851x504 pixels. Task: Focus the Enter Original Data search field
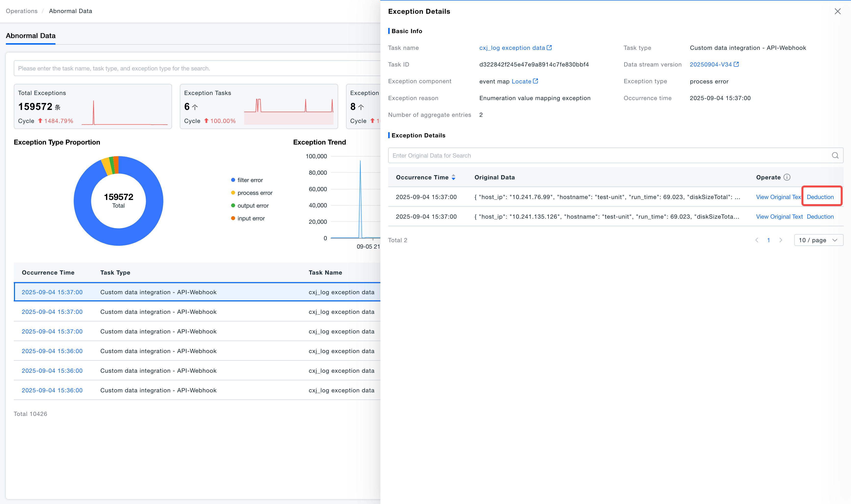(x=608, y=156)
